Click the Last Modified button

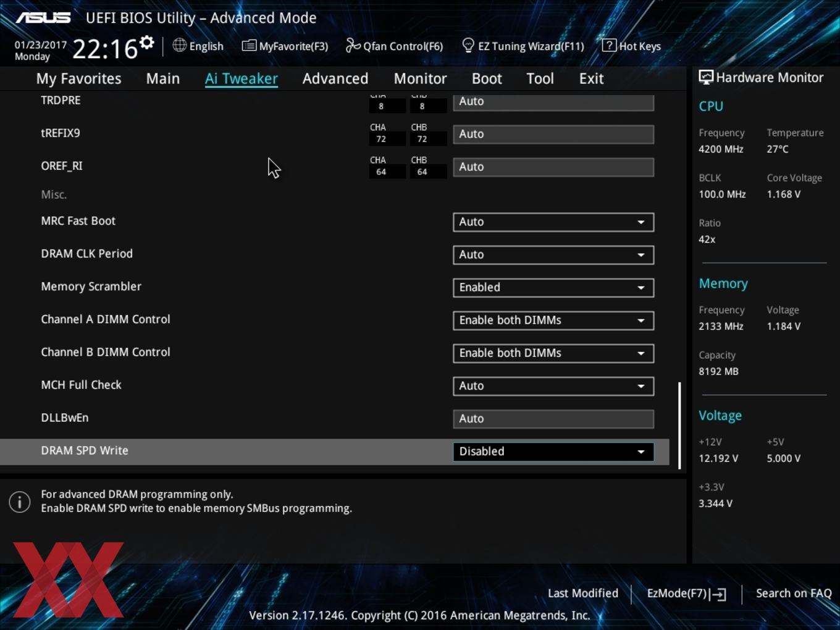tap(583, 594)
